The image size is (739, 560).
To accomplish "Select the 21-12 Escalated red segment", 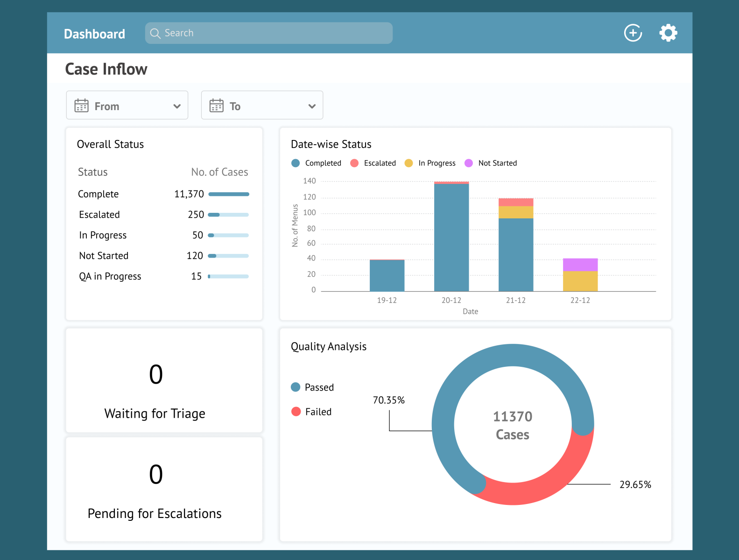I will [516, 203].
